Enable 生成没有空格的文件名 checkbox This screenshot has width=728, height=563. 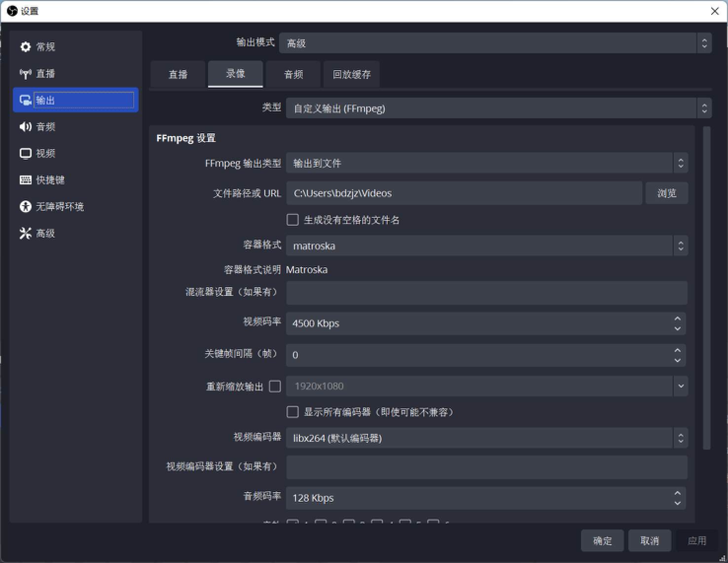(292, 219)
